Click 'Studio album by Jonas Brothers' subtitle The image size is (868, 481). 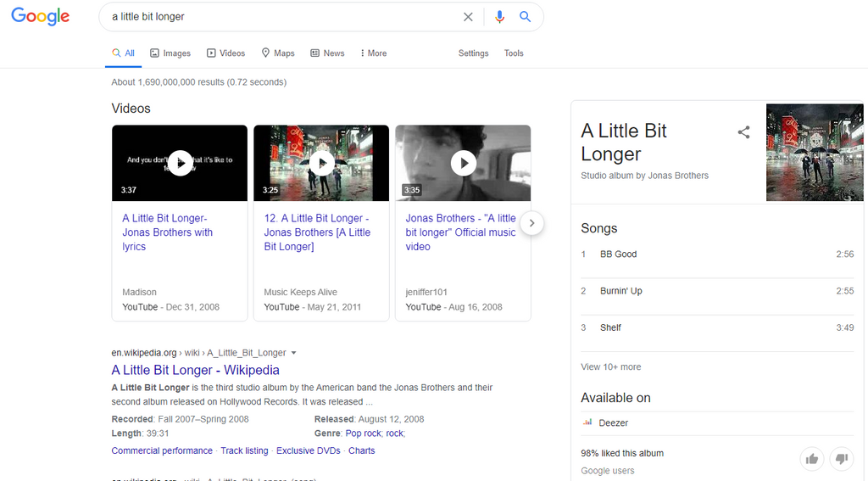[x=644, y=176]
